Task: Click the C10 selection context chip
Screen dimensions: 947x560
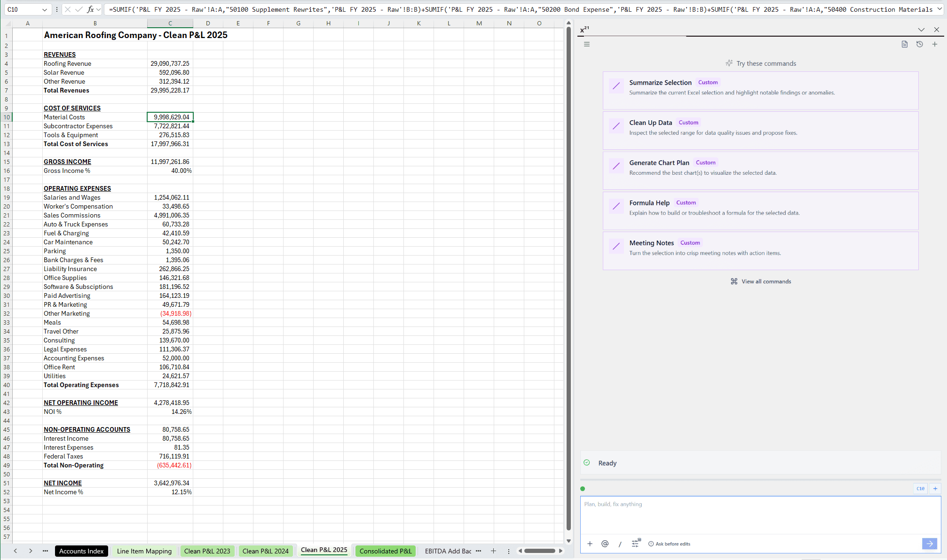Action: point(920,489)
